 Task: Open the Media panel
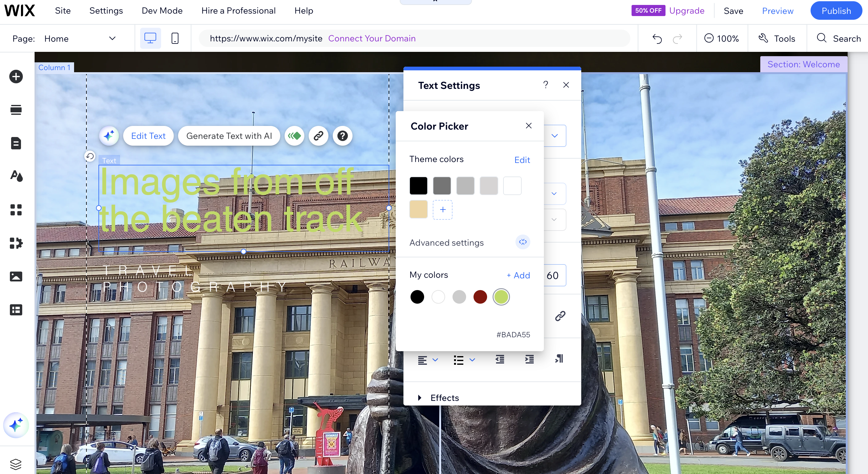click(x=16, y=276)
